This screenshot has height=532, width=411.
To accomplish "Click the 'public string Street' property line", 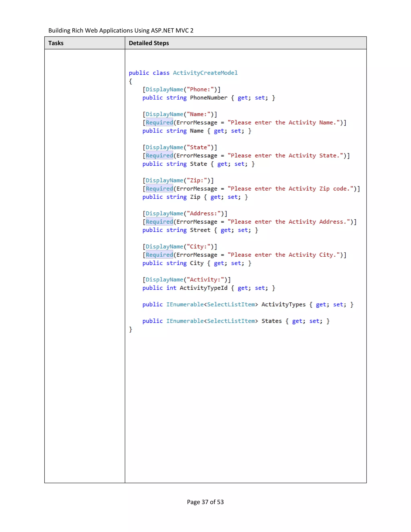I will pyautogui.click(x=200, y=230).
